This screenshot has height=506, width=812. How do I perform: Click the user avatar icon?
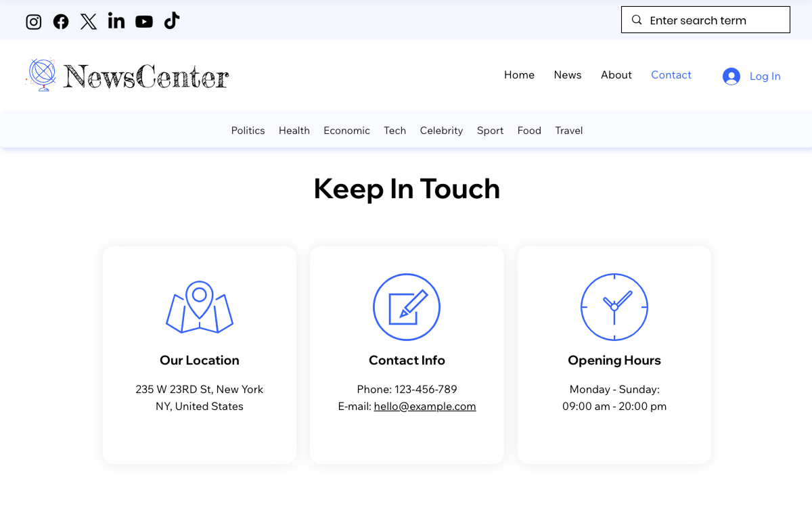(x=731, y=76)
